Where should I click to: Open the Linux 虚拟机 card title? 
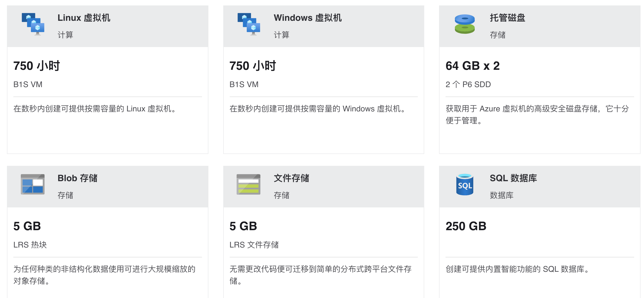pos(84,18)
